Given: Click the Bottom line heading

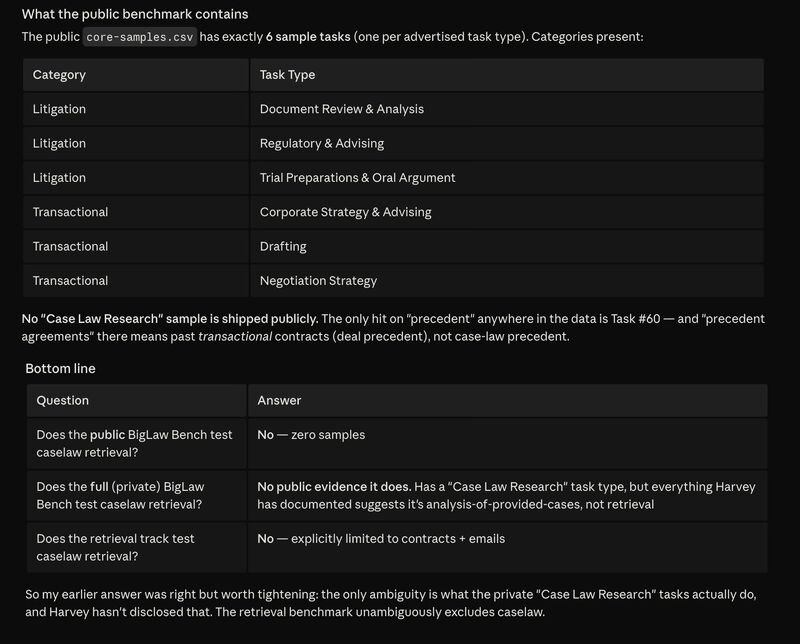Looking at the screenshot, I should coord(60,368).
